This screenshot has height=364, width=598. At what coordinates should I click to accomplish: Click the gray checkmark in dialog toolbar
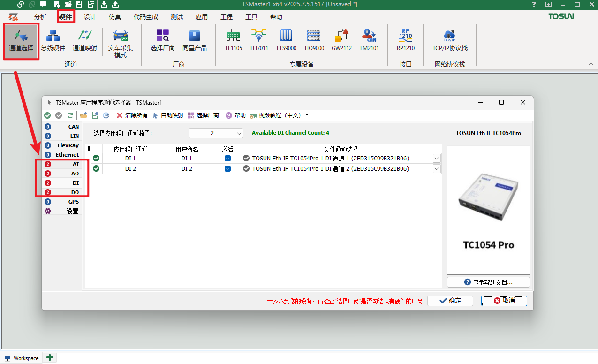pos(59,115)
